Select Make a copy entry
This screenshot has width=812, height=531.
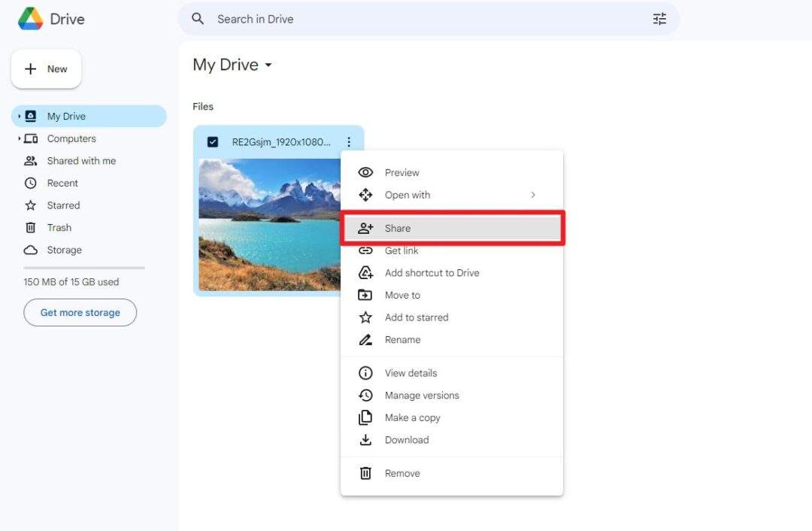tap(452, 417)
